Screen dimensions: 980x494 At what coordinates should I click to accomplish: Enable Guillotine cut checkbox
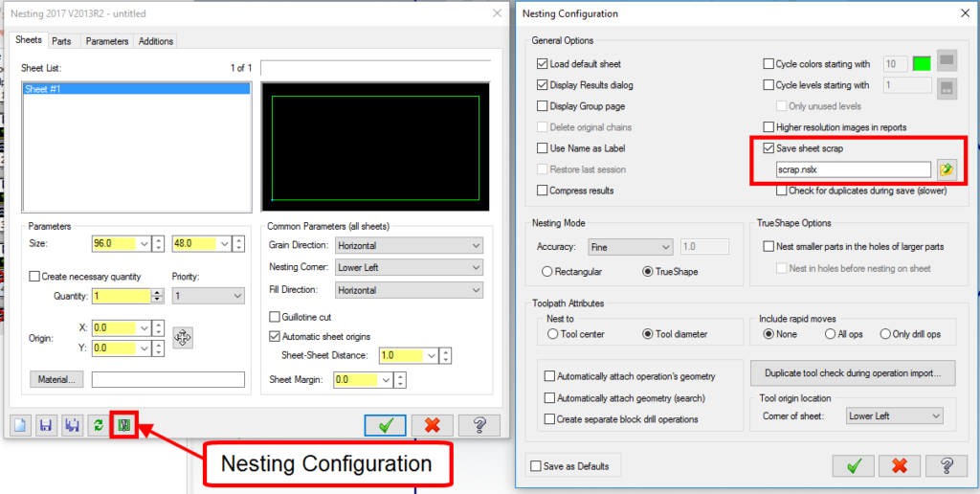tap(275, 317)
